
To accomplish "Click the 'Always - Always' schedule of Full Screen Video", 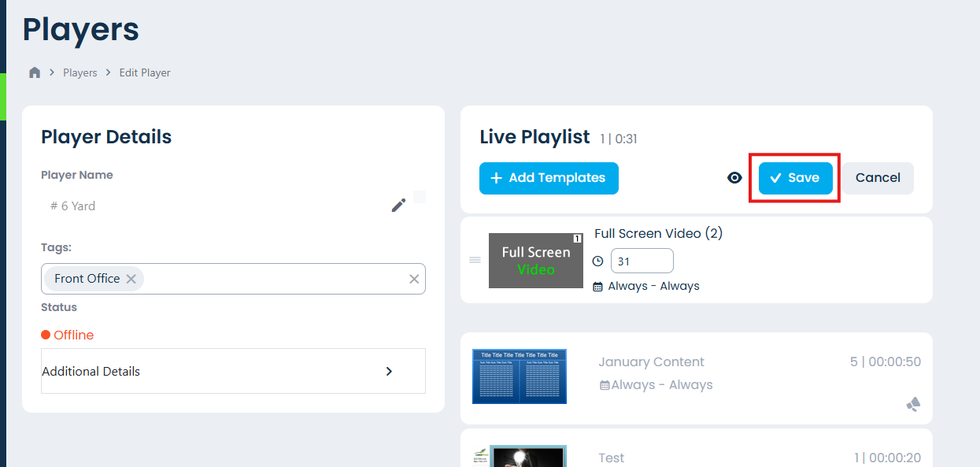I will 653,287.
